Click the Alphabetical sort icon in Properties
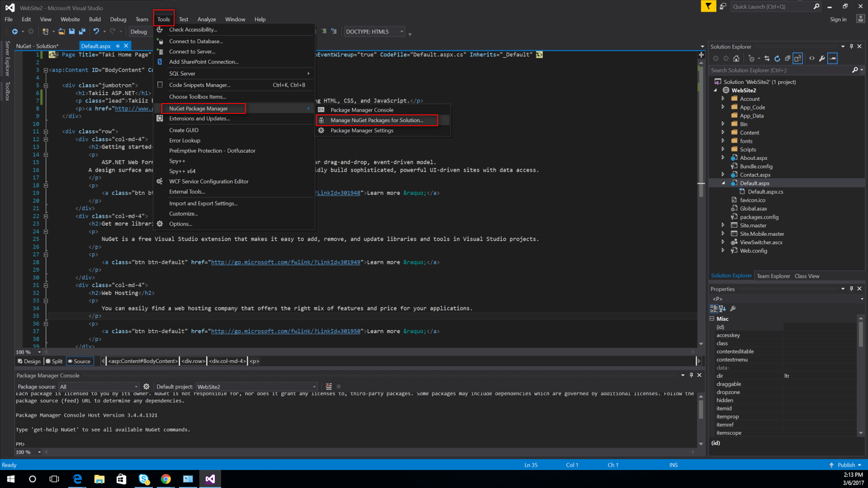Viewport: 868px width, 488px height. (x=722, y=309)
